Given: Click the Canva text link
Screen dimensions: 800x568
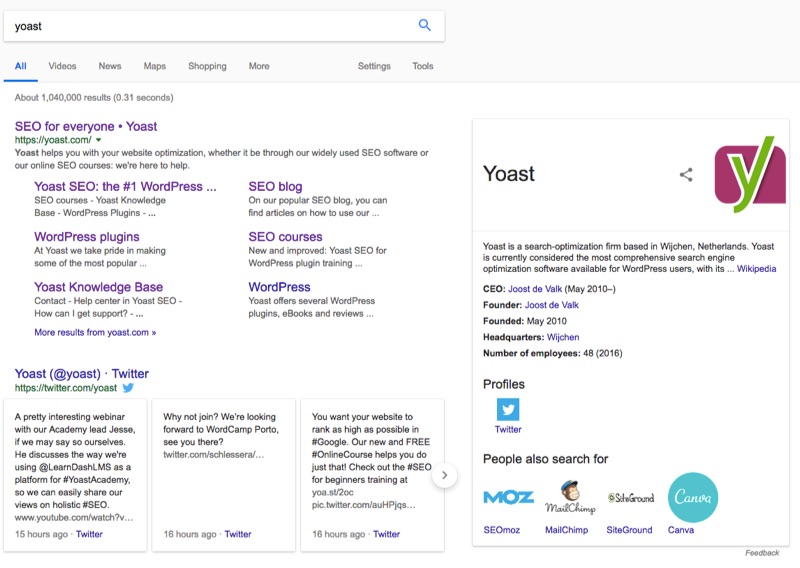Looking at the screenshot, I should click(x=681, y=530).
